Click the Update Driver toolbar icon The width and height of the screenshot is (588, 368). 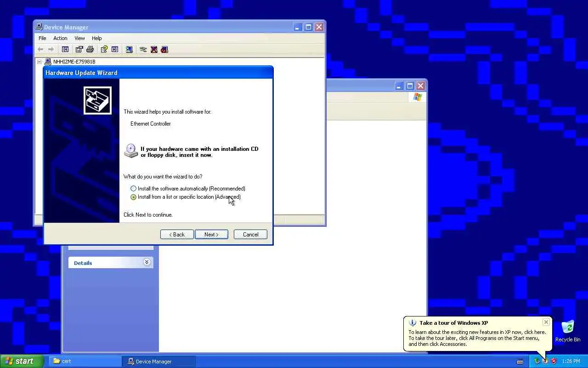click(x=143, y=49)
